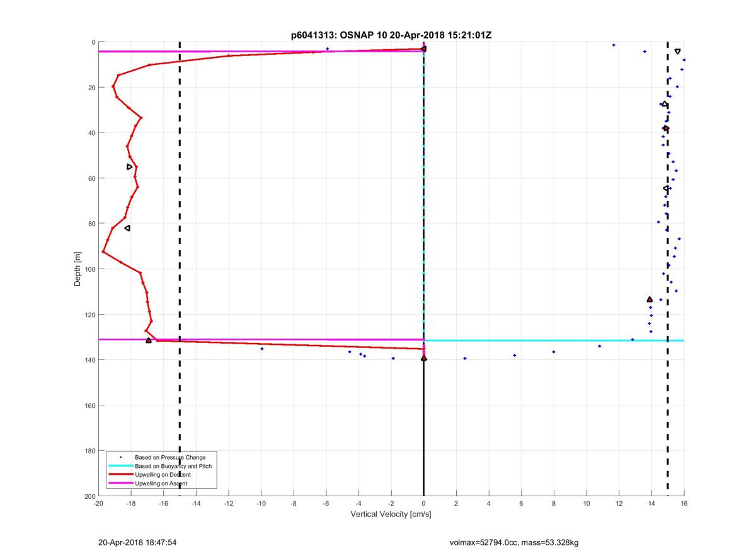Click the x-axis tick label '-18'
Viewport: 756px width, 558px height.
131,504
